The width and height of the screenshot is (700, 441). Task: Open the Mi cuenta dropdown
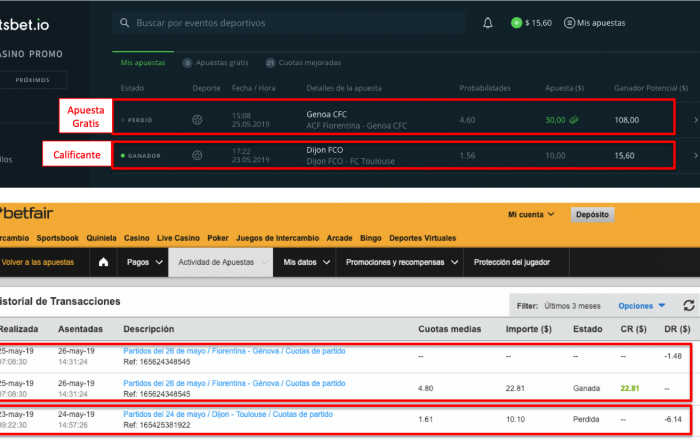(x=531, y=214)
